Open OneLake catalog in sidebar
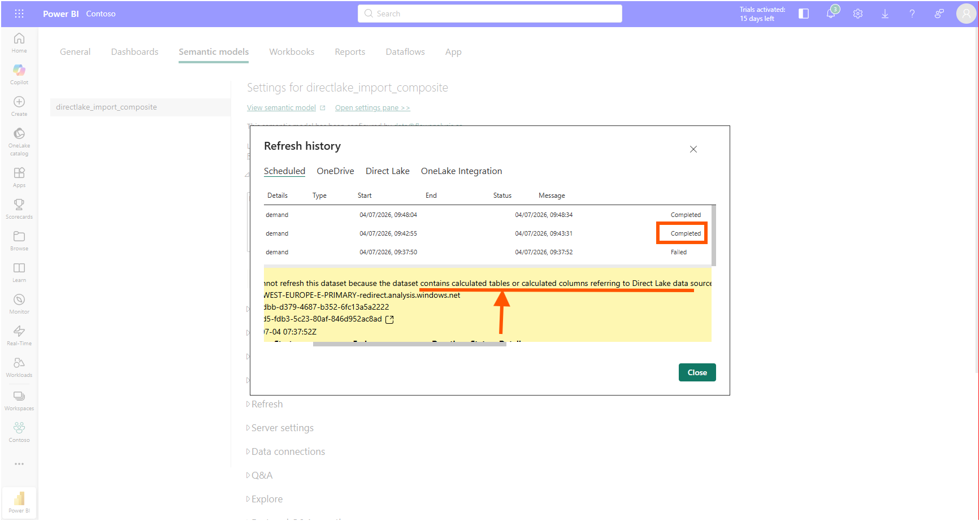 [x=19, y=141]
